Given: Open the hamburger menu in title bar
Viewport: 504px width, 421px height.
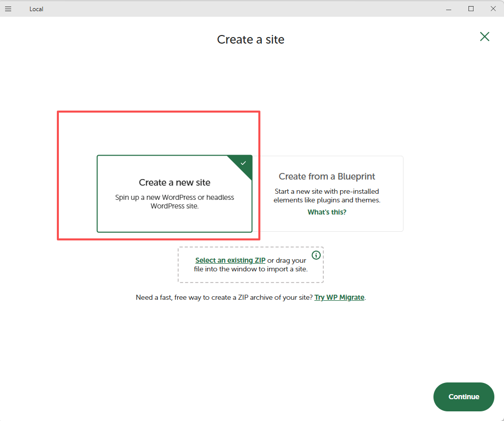Looking at the screenshot, I should point(8,9).
